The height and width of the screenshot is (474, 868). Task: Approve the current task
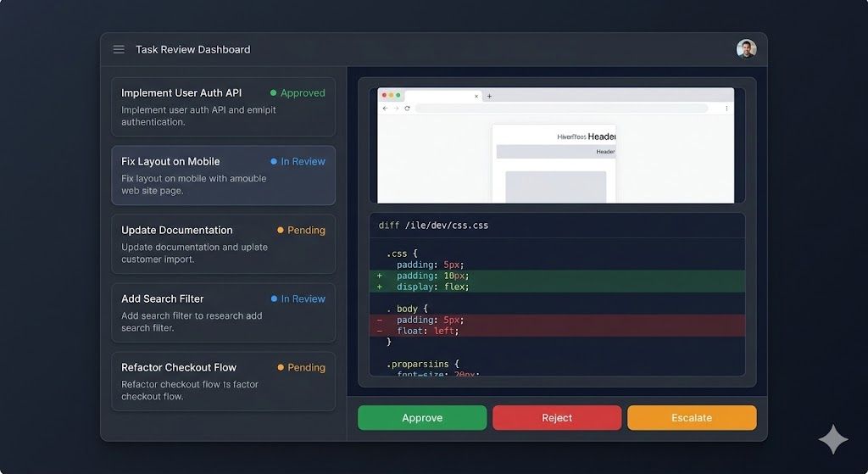[422, 418]
